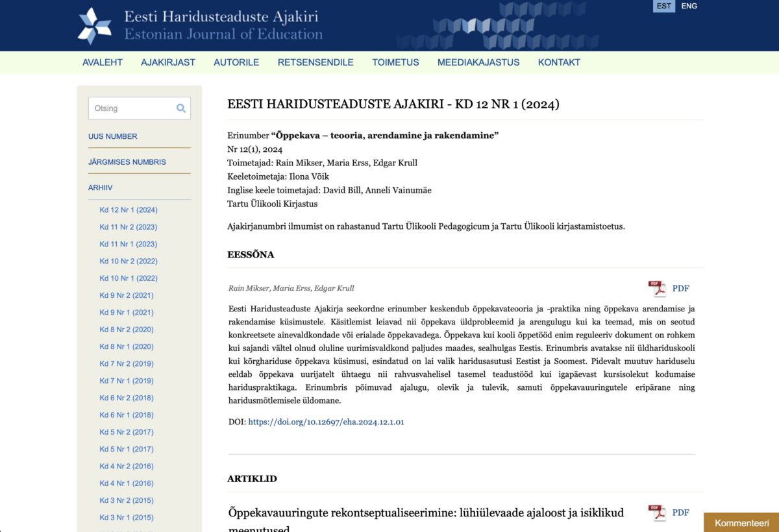Image resolution: width=779 pixels, height=532 pixels.
Task: Open UUS NUMBER in the sidebar
Action: 113,136
